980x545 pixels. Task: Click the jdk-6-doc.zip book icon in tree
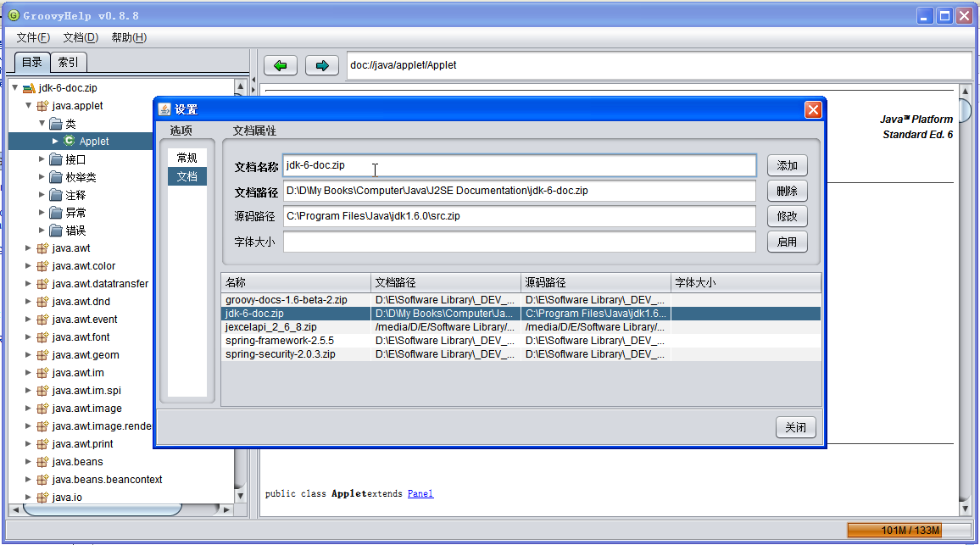coord(29,88)
